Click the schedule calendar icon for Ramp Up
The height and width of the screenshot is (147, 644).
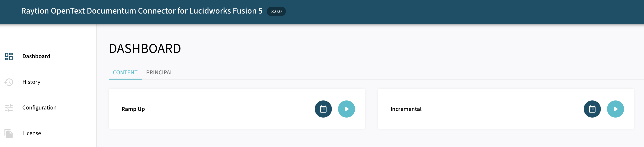click(323, 109)
